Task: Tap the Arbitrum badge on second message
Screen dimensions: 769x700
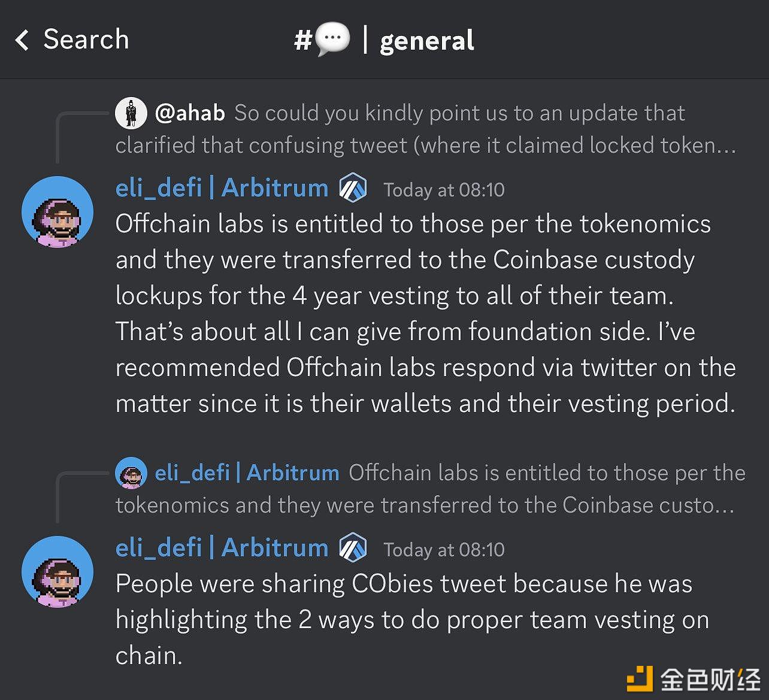Action: (x=353, y=548)
